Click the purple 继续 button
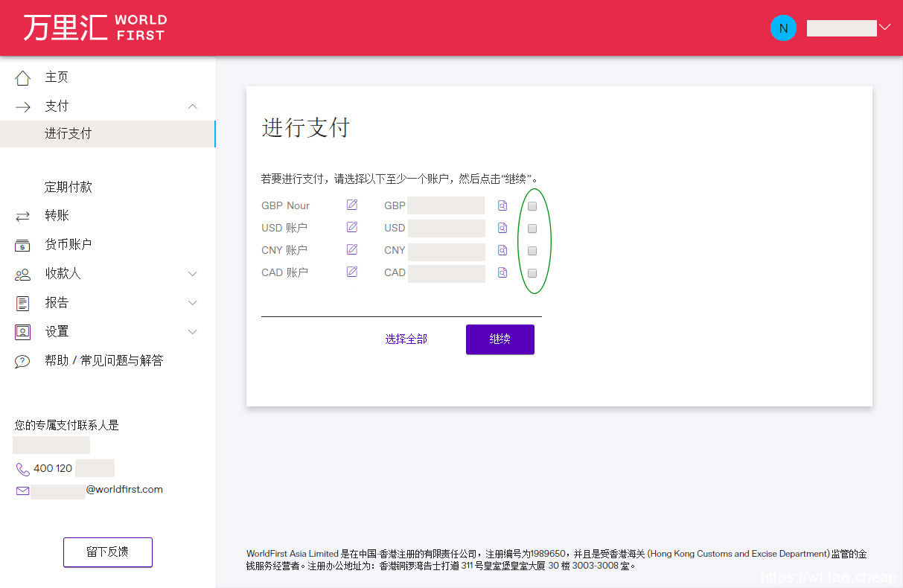This screenshot has height=588, width=903. [x=500, y=339]
